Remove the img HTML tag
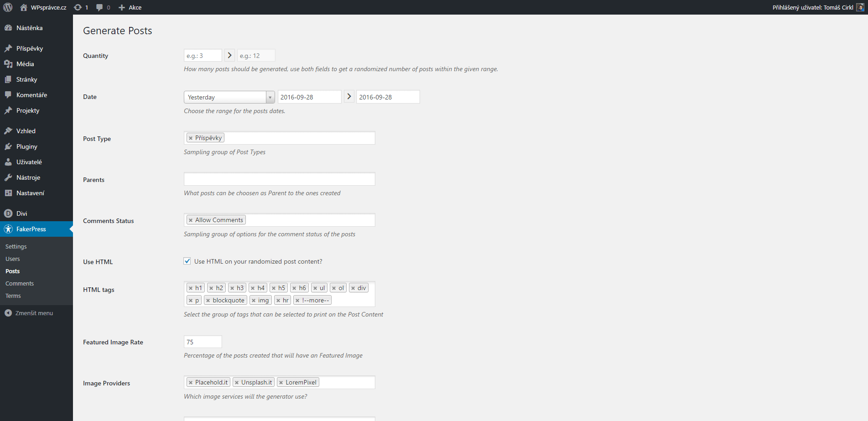Viewport: 868px width, 421px height. [x=254, y=301]
